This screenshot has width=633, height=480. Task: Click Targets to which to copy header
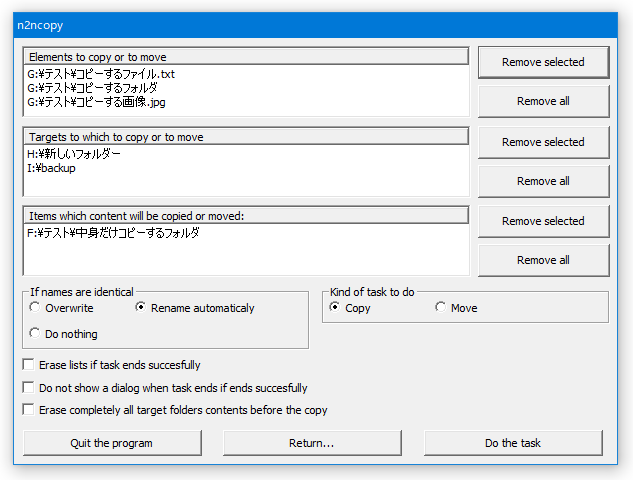pyautogui.click(x=246, y=137)
